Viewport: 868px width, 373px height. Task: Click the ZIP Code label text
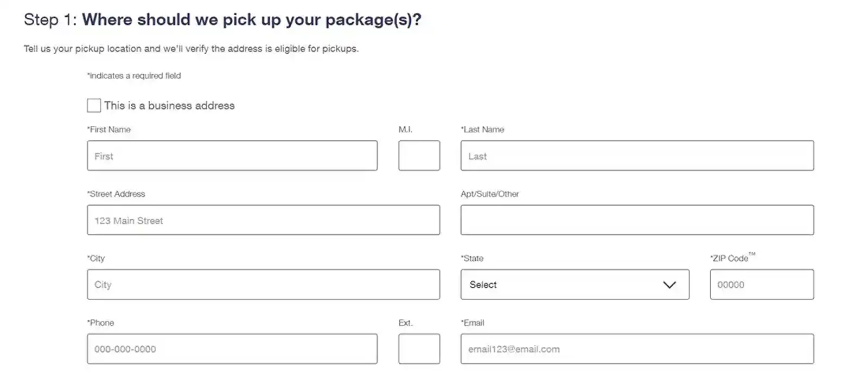[x=730, y=259]
